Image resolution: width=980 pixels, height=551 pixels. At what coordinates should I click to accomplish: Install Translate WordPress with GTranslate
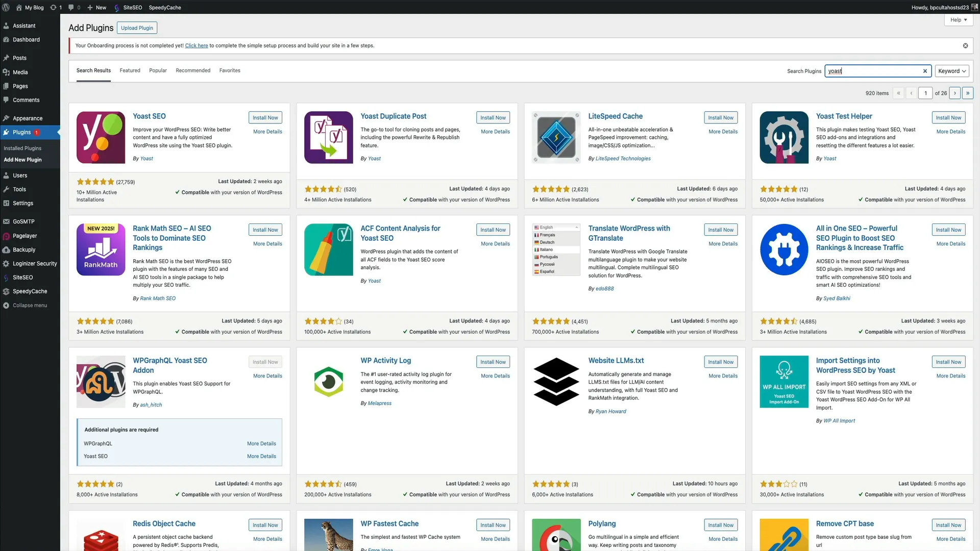[x=721, y=230]
